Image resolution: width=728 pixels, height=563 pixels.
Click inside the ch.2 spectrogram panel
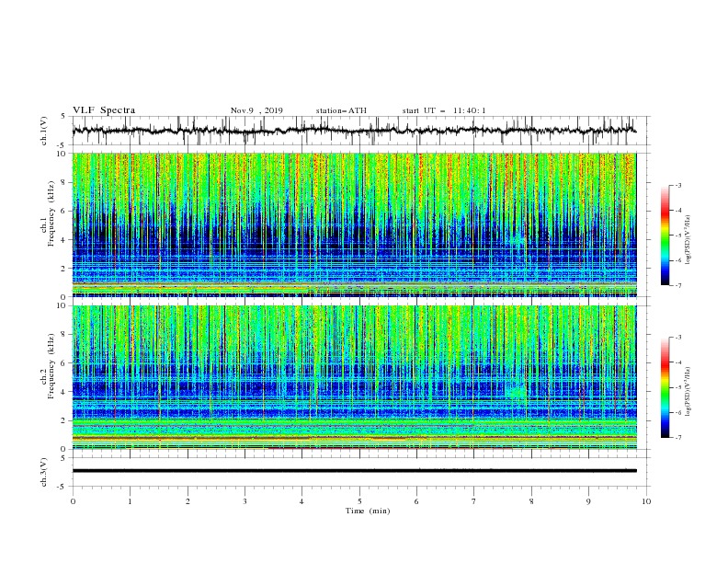coord(355,377)
